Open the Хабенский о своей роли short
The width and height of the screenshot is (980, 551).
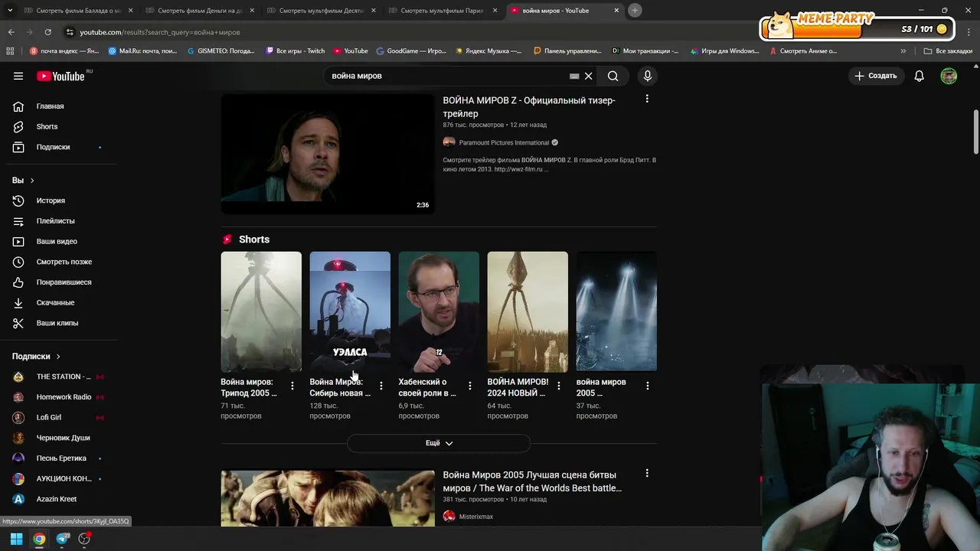439,311
